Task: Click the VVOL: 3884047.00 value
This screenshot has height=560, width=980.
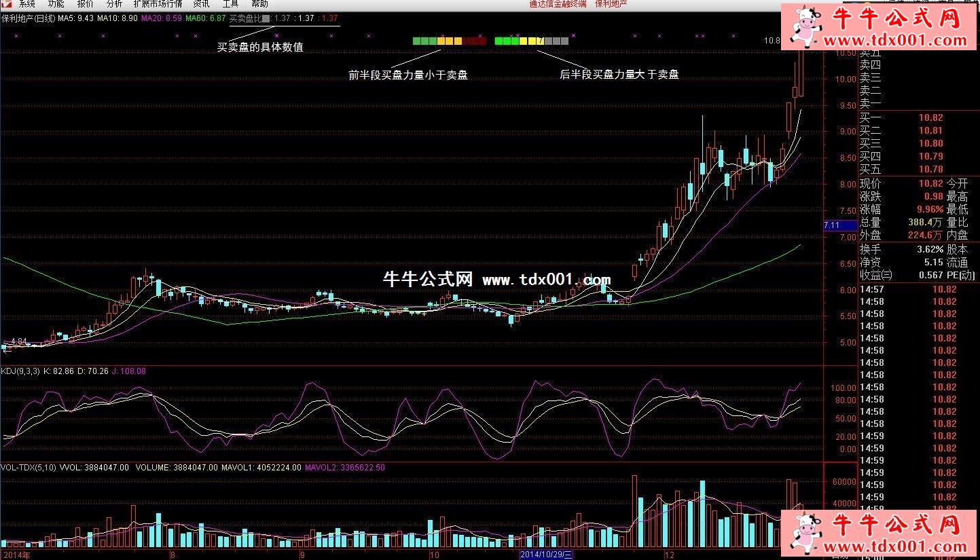Action: [95, 468]
